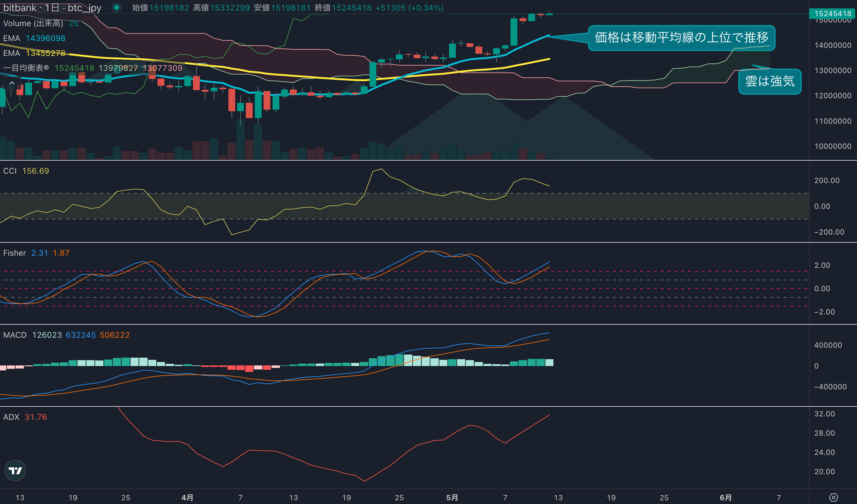Click the ADX indicator label
The height and width of the screenshot is (504, 857).
[x=11, y=417]
